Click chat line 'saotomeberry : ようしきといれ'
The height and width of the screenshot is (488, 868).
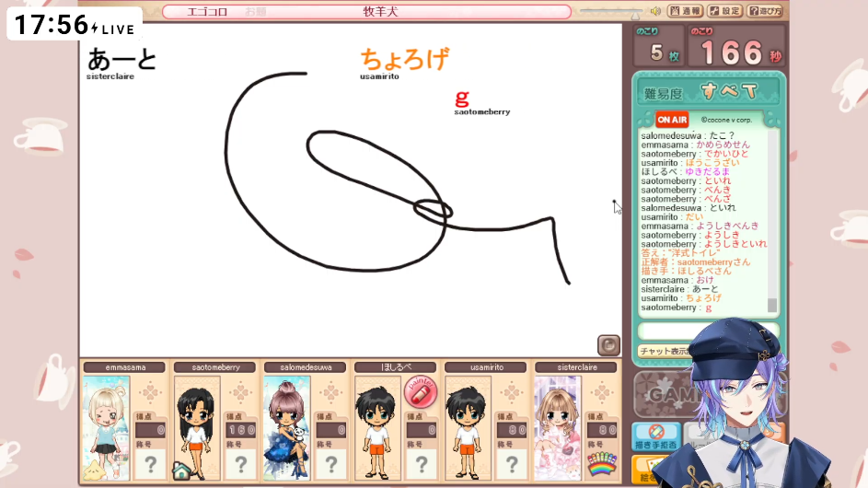(x=703, y=244)
